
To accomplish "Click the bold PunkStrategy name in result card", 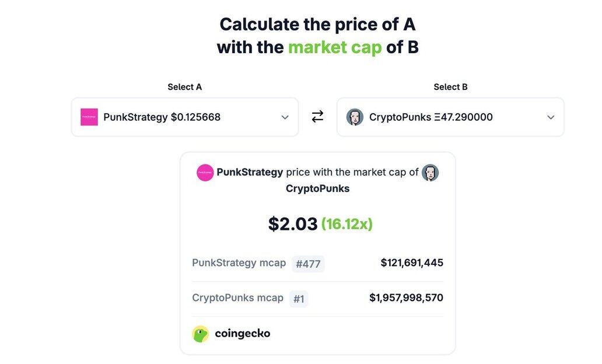I will [x=250, y=172].
